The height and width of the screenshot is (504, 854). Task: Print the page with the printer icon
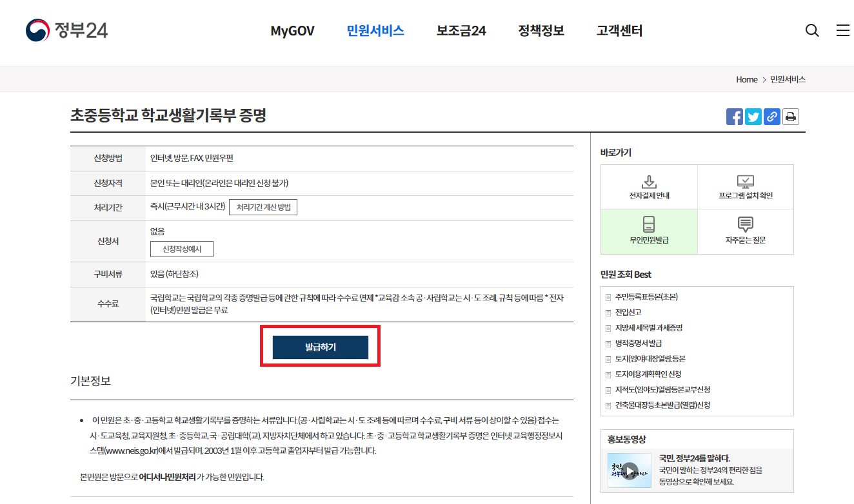coord(790,116)
